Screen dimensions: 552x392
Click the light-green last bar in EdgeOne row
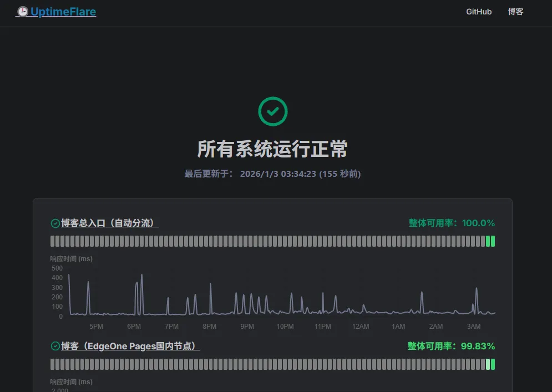[488, 364]
